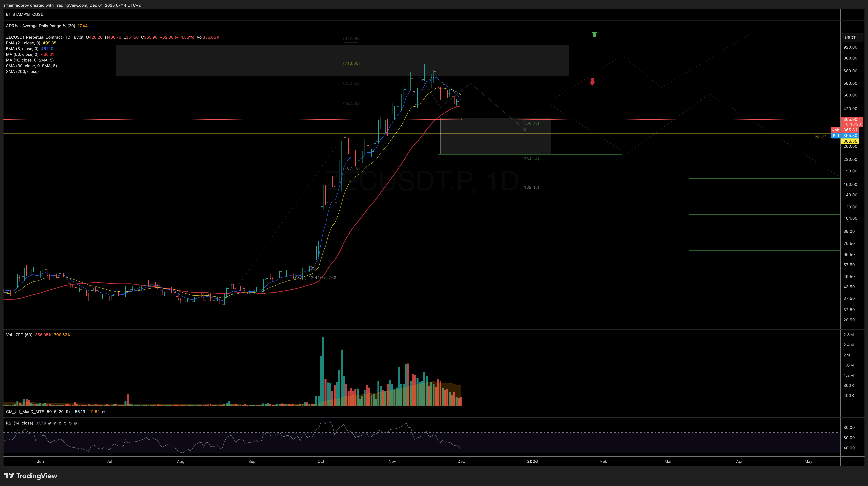Image resolution: width=868 pixels, height=486 pixels.
Task: Click the 28.50 price axis label
Action: [849, 320]
